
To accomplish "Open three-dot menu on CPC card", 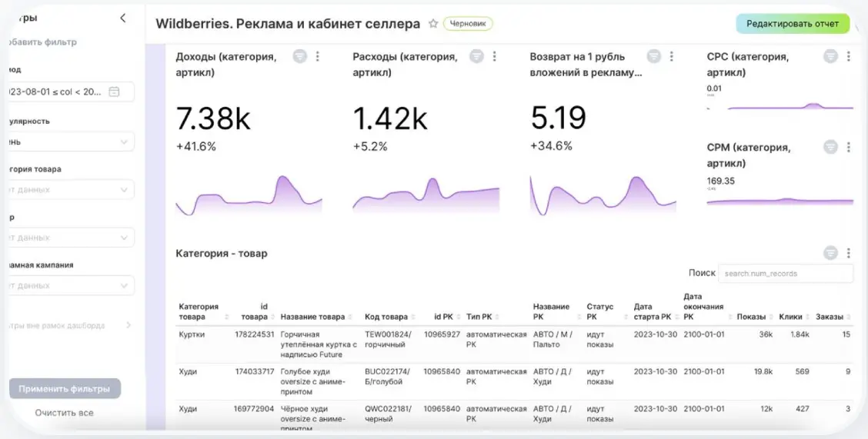I will [x=849, y=56].
